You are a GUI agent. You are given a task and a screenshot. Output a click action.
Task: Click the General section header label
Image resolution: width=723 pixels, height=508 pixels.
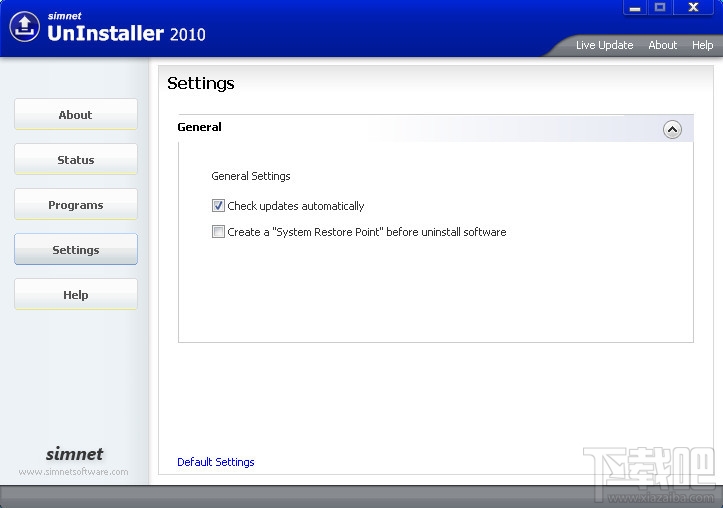199,127
